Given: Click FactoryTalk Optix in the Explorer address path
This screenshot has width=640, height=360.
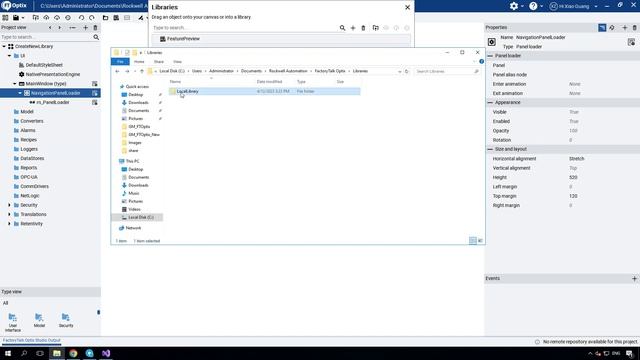Looking at the screenshot, I should click(330, 71).
